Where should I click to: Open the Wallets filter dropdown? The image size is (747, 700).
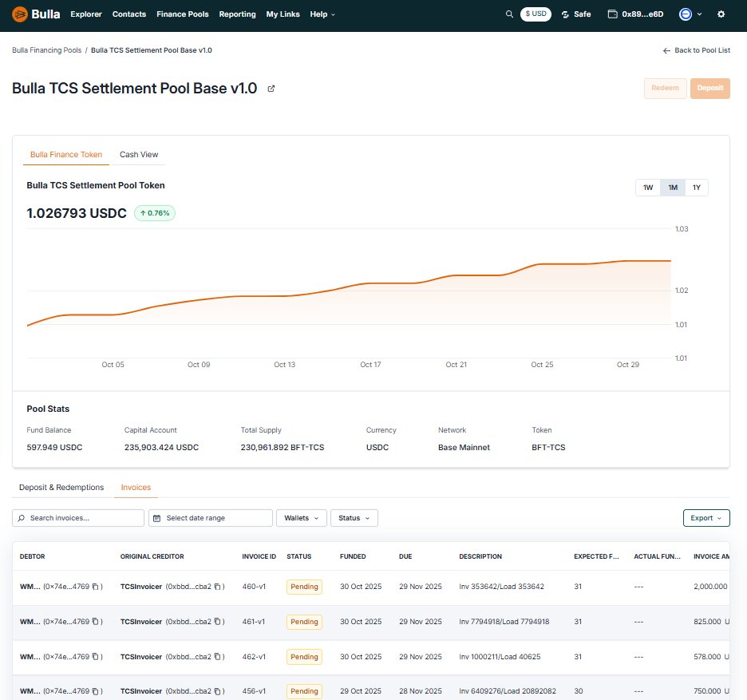coord(302,517)
